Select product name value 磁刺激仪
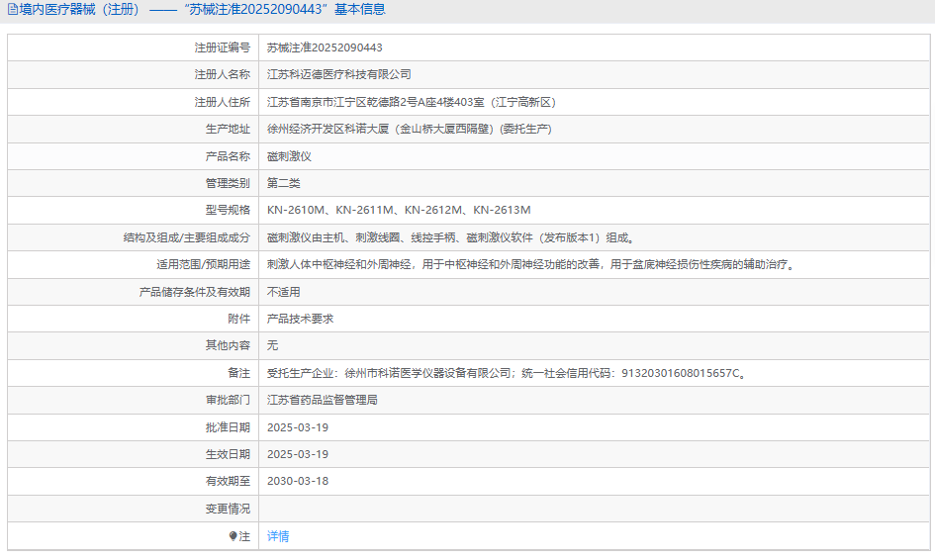Image resolution: width=935 pixels, height=560 pixels. tap(289, 156)
